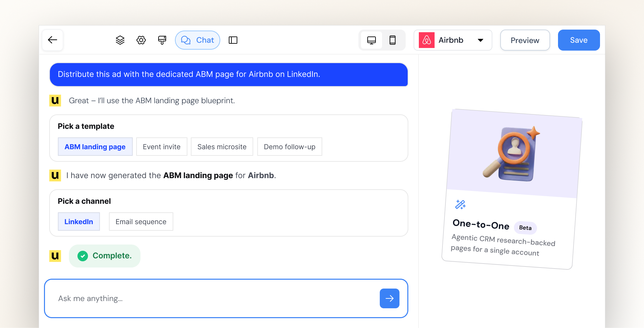Click the 'Pick a template' heading
The height and width of the screenshot is (328, 644).
tap(86, 126)
